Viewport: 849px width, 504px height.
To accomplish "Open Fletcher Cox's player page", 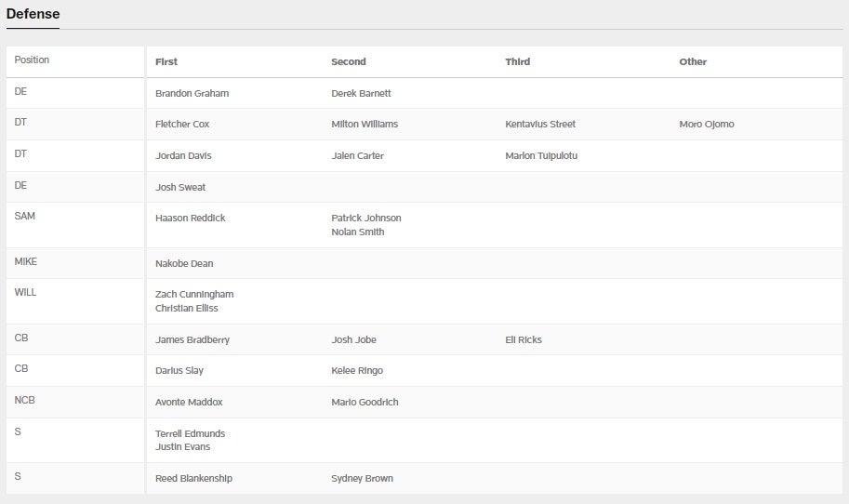I will click(x=182, y=125).
